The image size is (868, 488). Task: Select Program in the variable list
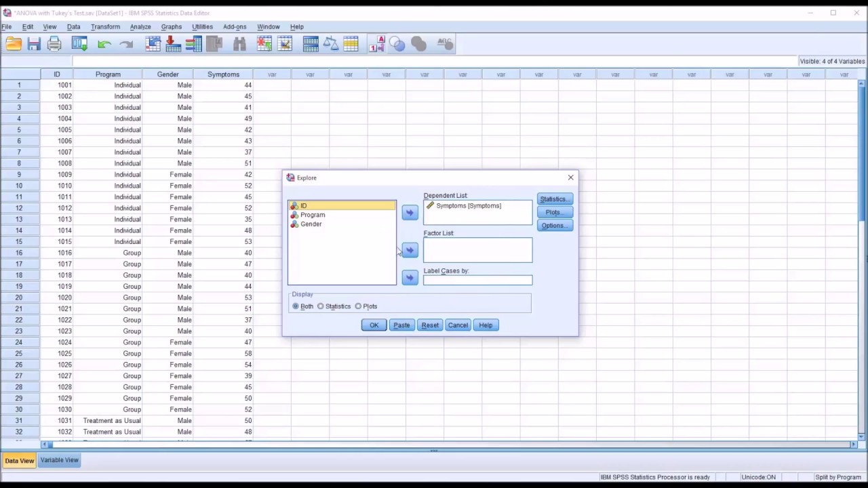(342, 215)
